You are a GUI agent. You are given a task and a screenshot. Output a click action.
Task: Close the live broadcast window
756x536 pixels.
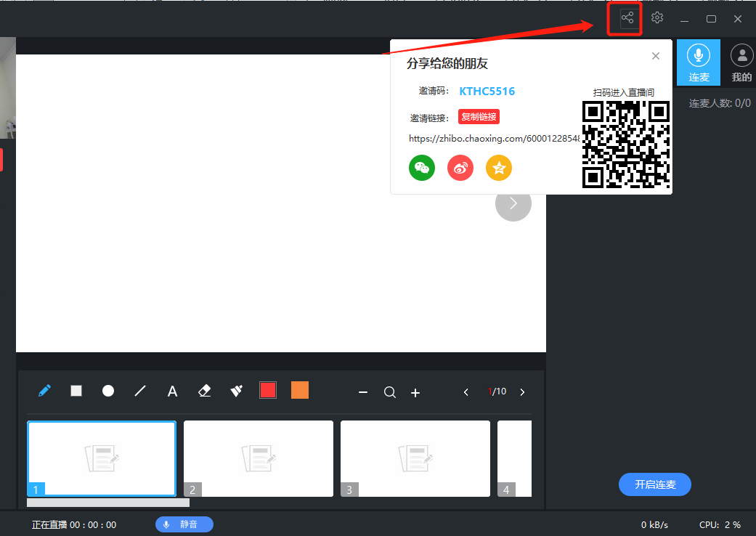point(738,19)
